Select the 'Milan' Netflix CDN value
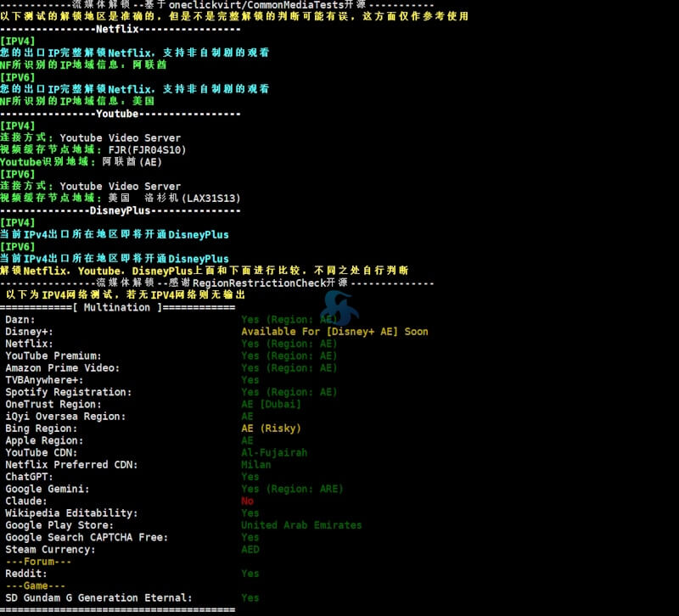 tap(256, 464)
